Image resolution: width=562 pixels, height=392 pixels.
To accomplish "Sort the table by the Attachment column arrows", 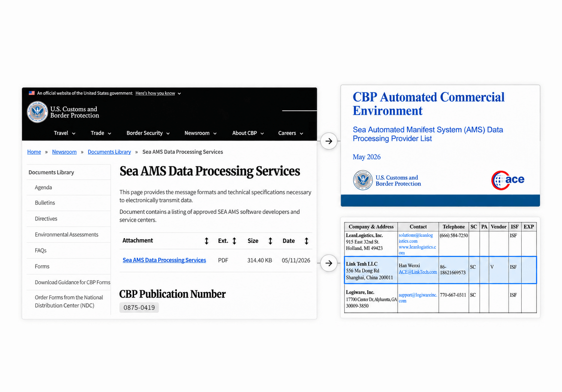I will pos(206,241).
